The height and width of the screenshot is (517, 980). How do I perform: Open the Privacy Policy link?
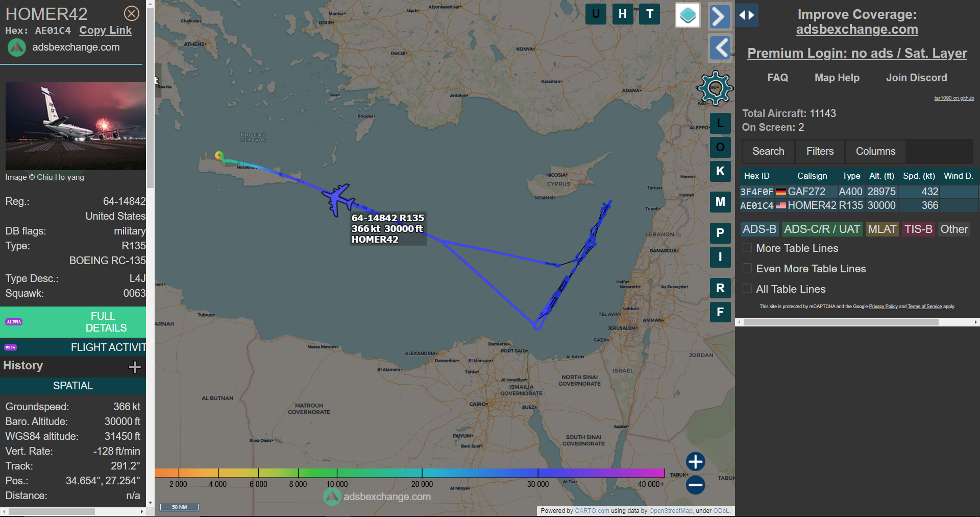tap(883, 307)
